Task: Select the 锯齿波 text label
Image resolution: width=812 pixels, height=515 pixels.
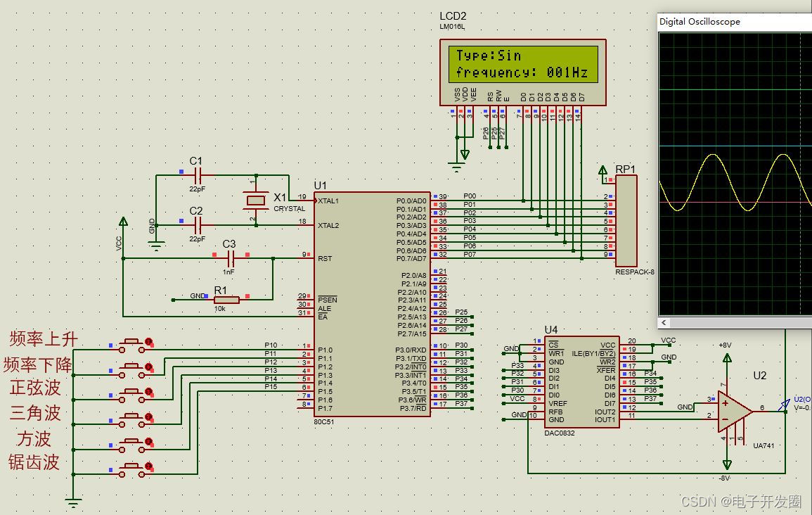Action: (x=34, y=462)
